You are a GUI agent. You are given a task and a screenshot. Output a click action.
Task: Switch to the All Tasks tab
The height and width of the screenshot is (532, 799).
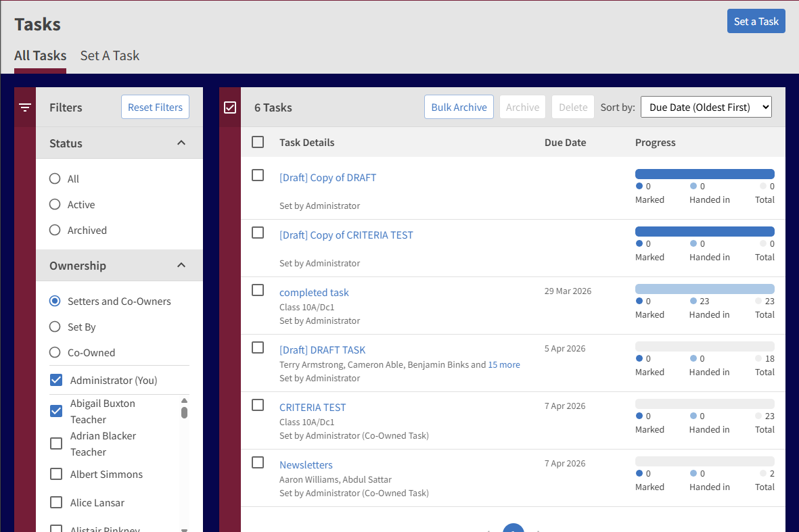pos(41,55)
